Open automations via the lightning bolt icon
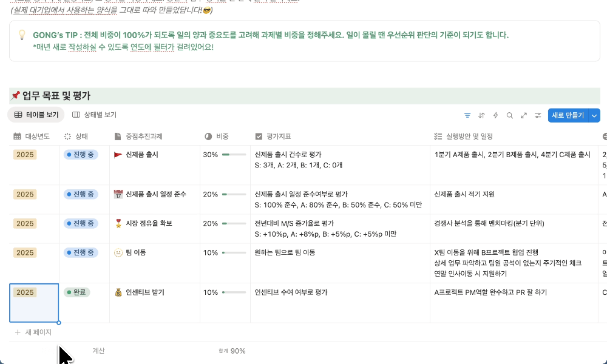Screen dimensions: 607x364 point(495,115)
